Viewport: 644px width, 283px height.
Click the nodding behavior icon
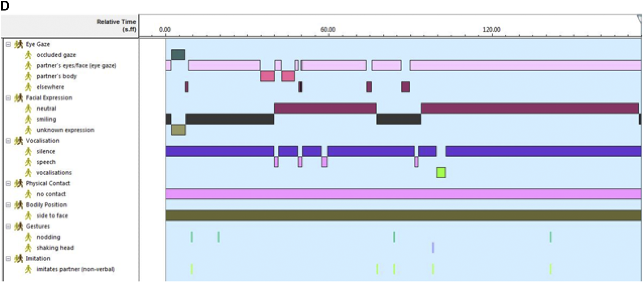[28, 237]
